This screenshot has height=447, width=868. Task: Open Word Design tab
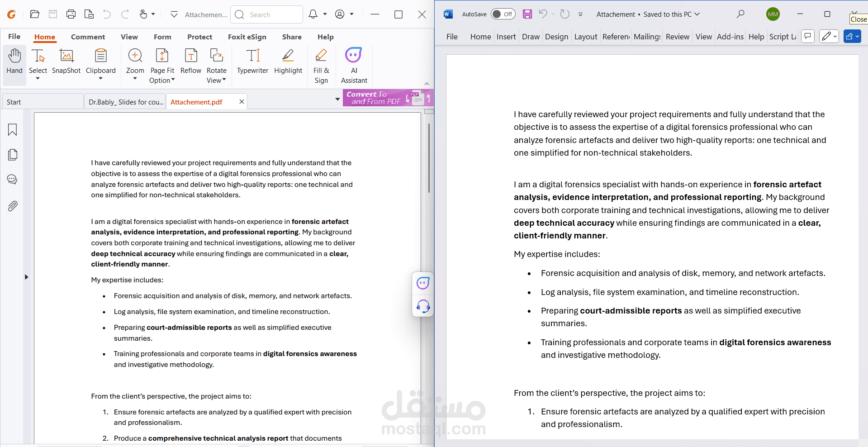556,37
